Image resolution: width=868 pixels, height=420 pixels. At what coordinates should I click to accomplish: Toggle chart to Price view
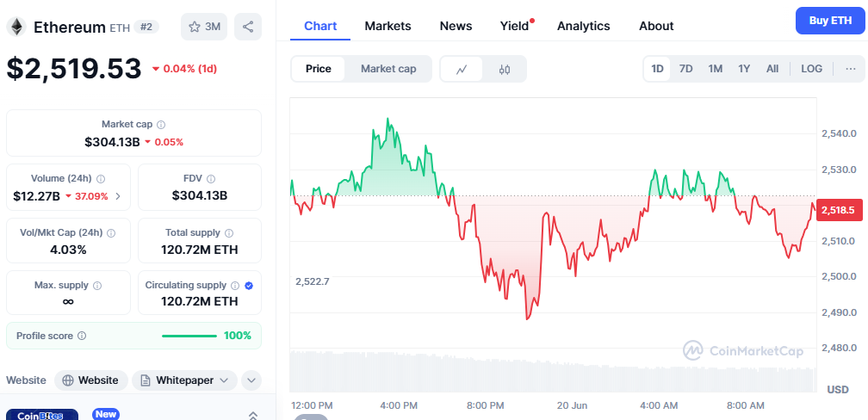(x=319, y=69)
